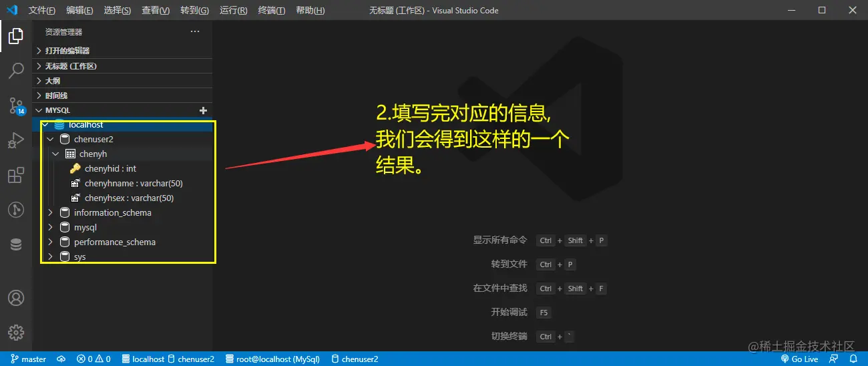
Task: Expand the information_schema node chevron
Action: pos(50,213)
